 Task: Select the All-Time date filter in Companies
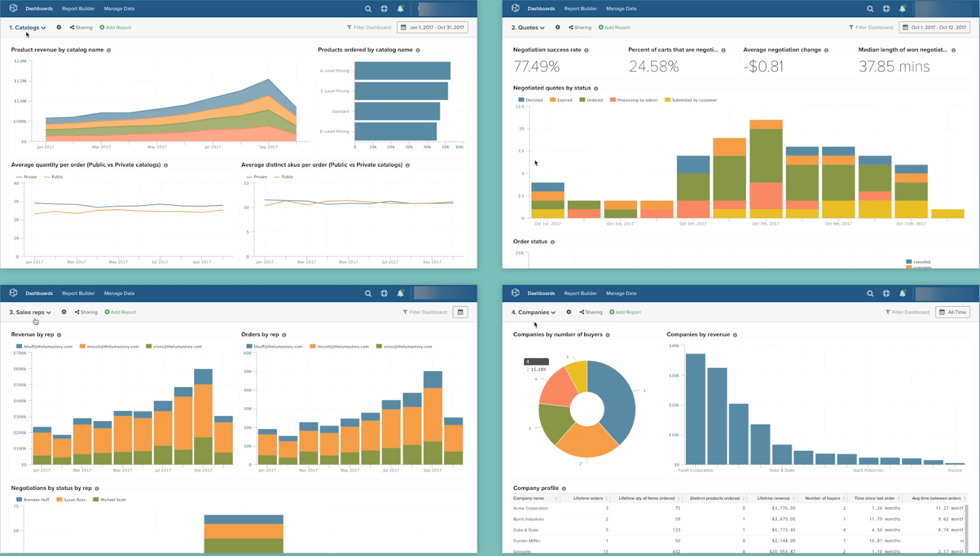click(952, 312)
